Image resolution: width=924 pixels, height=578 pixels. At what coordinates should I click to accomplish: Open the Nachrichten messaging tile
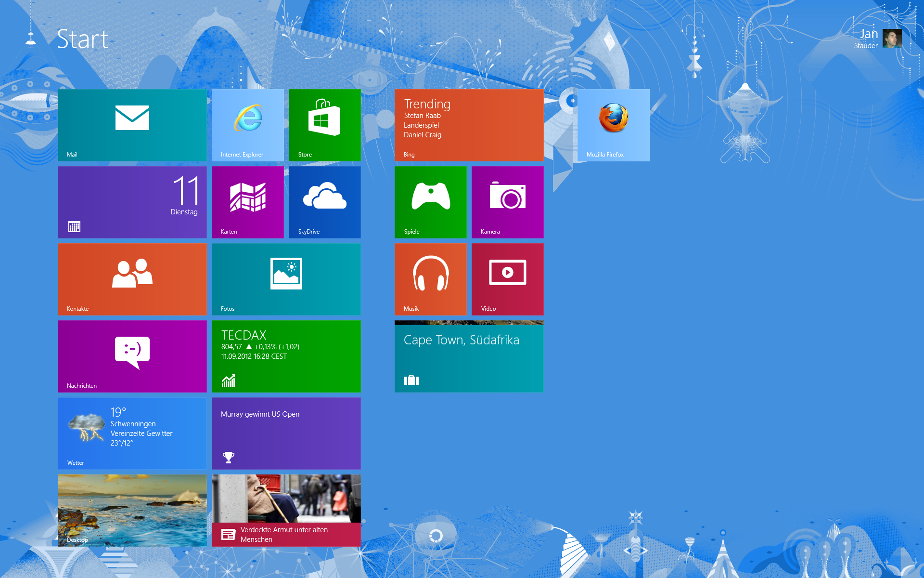[132, 356]
